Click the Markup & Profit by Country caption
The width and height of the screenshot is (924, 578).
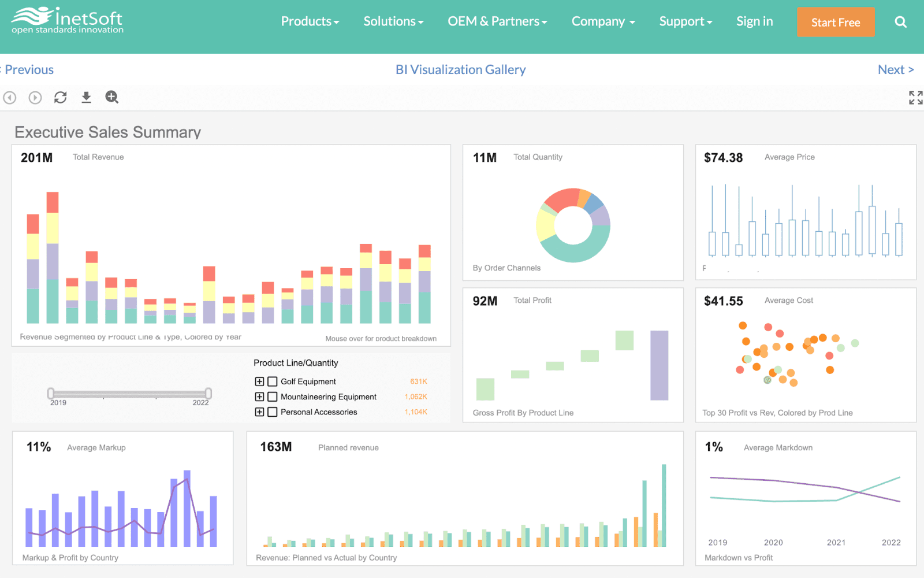pos(70,558)
